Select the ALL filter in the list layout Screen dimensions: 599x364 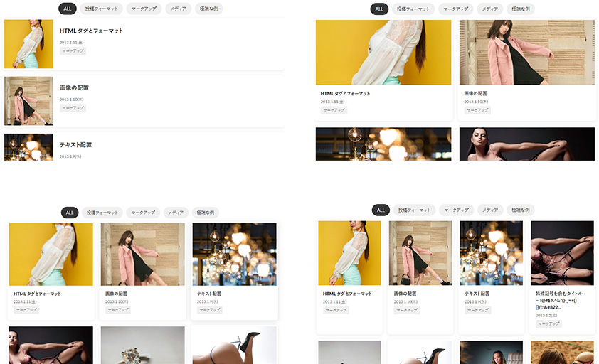click(68, 9)
